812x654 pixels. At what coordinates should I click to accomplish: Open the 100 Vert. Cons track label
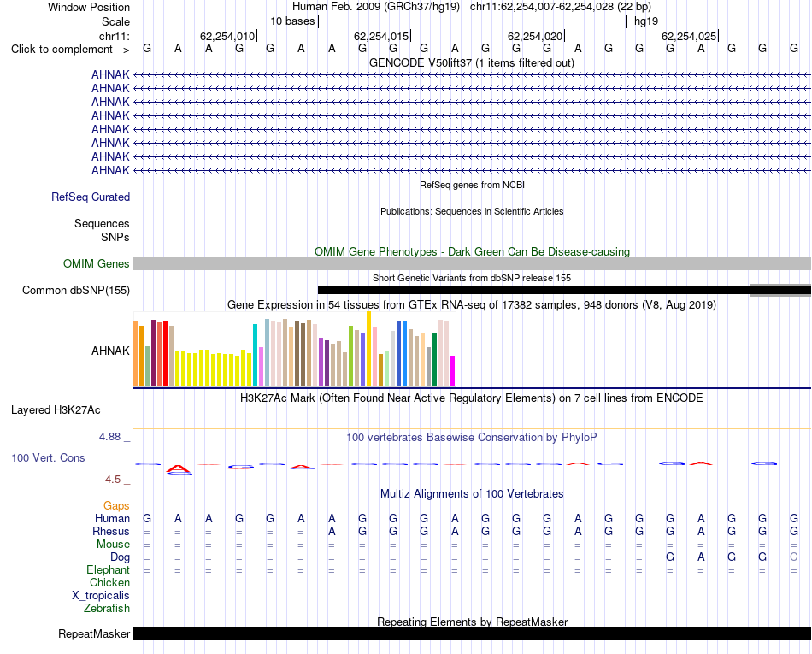(48, 457)
